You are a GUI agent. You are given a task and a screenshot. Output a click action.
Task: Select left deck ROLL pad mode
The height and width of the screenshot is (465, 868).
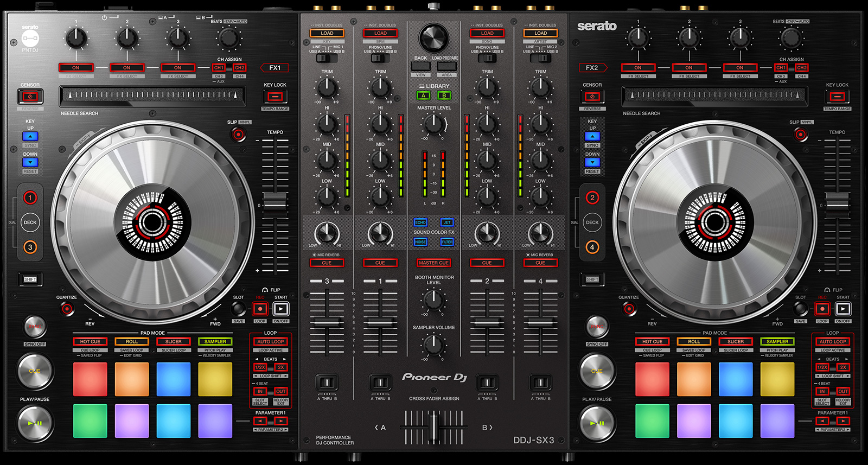coord(132,341)
